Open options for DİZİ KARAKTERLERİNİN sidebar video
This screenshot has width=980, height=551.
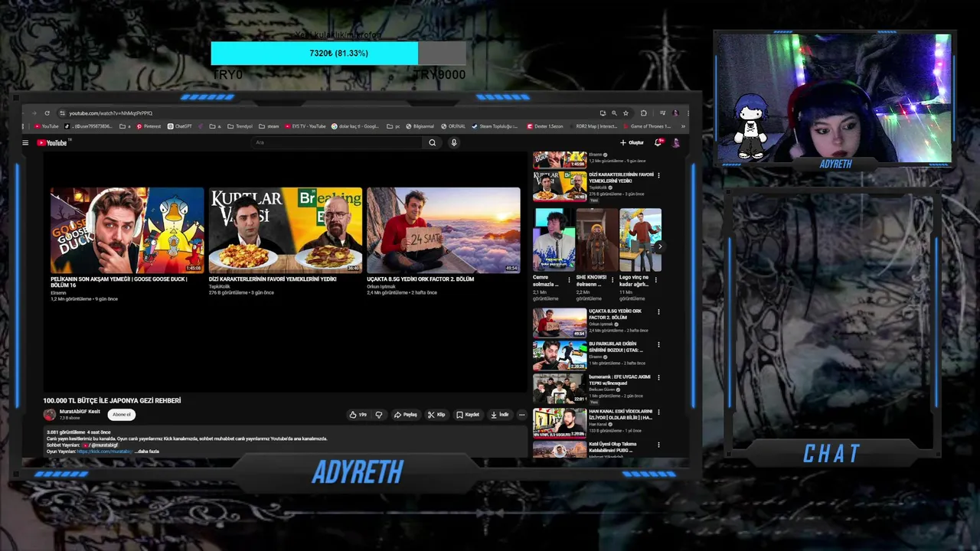658,175
